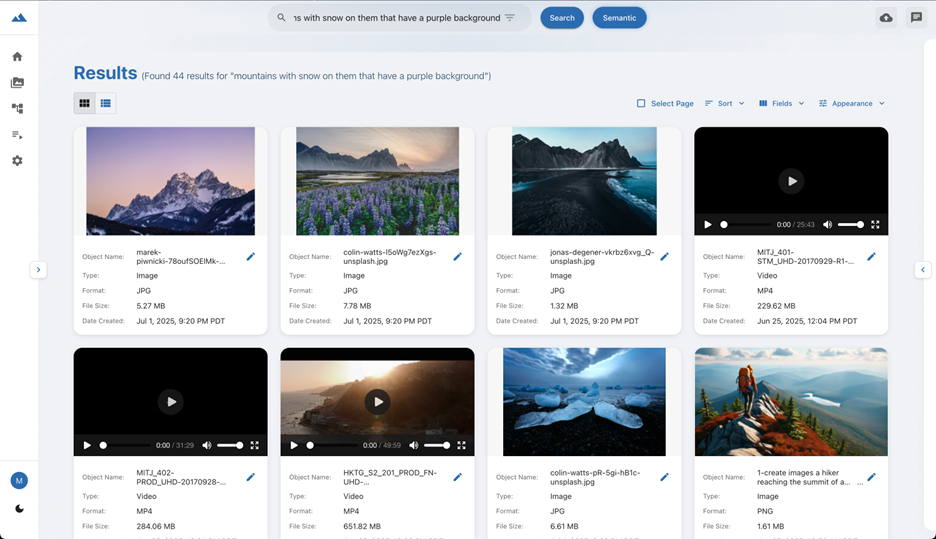Open the media gallery sidebar icon

(17, 83)
